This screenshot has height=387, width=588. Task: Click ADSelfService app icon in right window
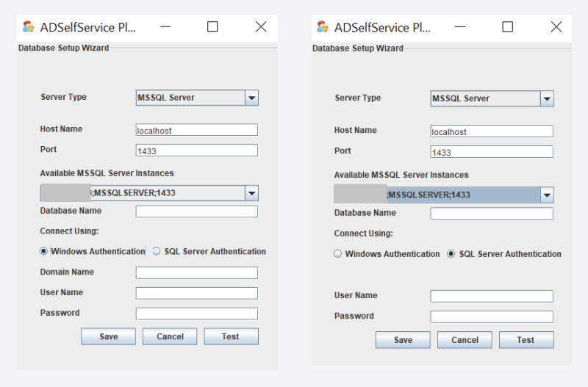pos(323,27)
